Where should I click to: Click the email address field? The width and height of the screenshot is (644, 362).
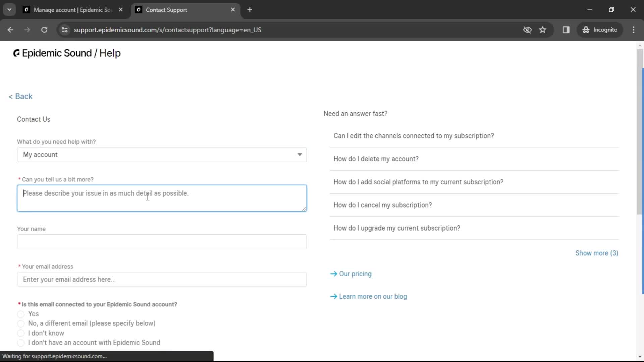162,280
